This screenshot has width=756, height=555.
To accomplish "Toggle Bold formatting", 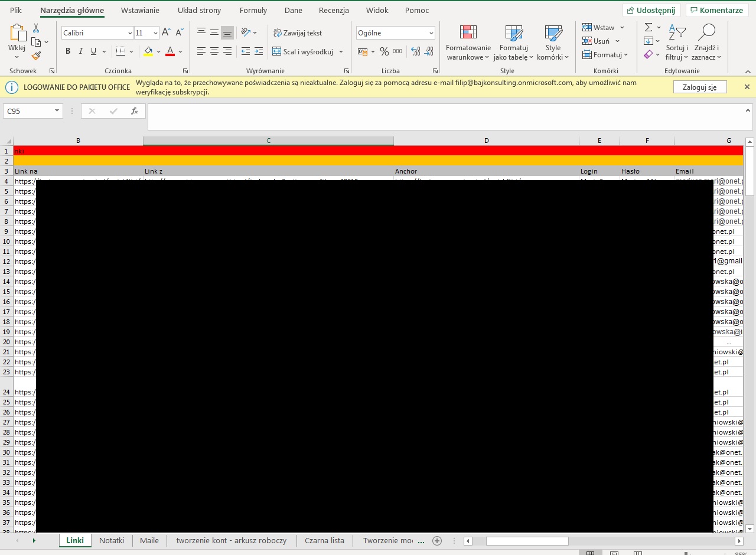I will click(68, 51).
